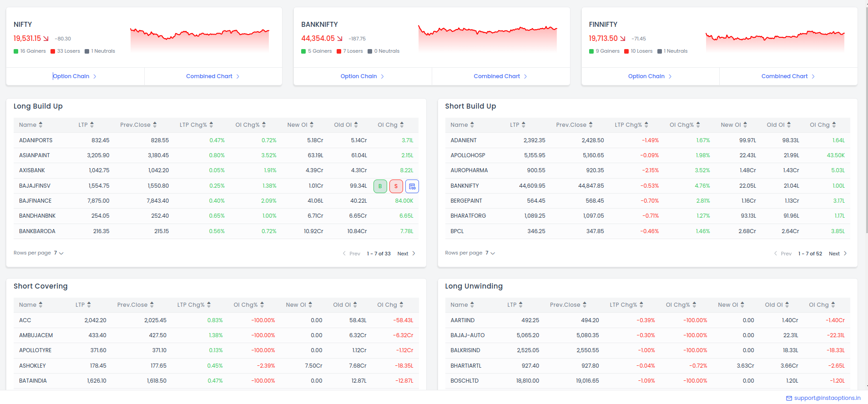This screenshot has height=404, width=868.
Task: Sort Short Covering table by LTP
Action: point(83,305)
